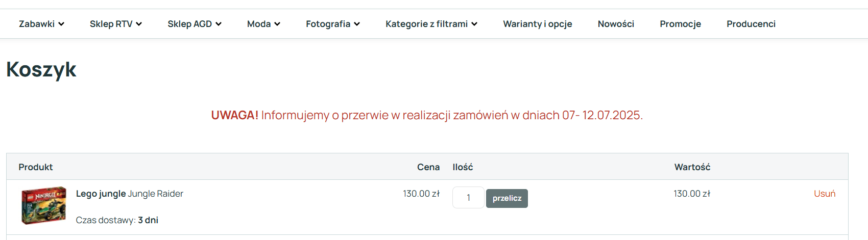
Task: Open the Moda dropdown chevron
Action: coord(277,24)
